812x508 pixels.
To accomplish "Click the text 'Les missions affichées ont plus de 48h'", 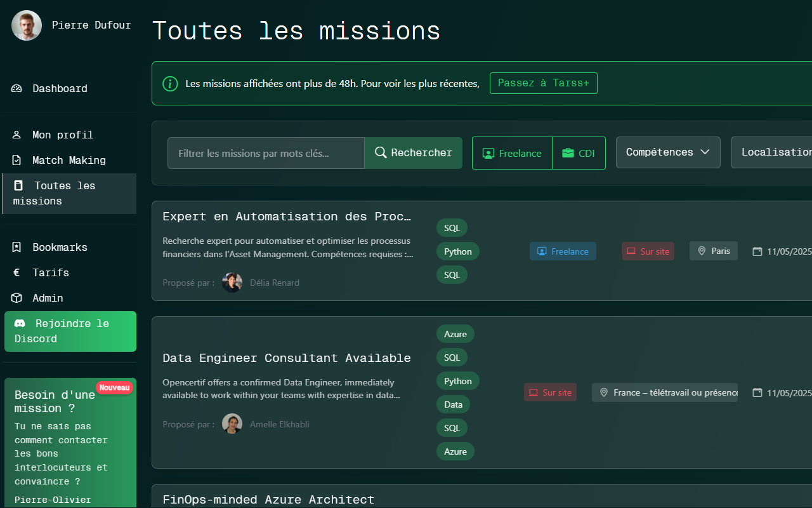I will 273,83.
